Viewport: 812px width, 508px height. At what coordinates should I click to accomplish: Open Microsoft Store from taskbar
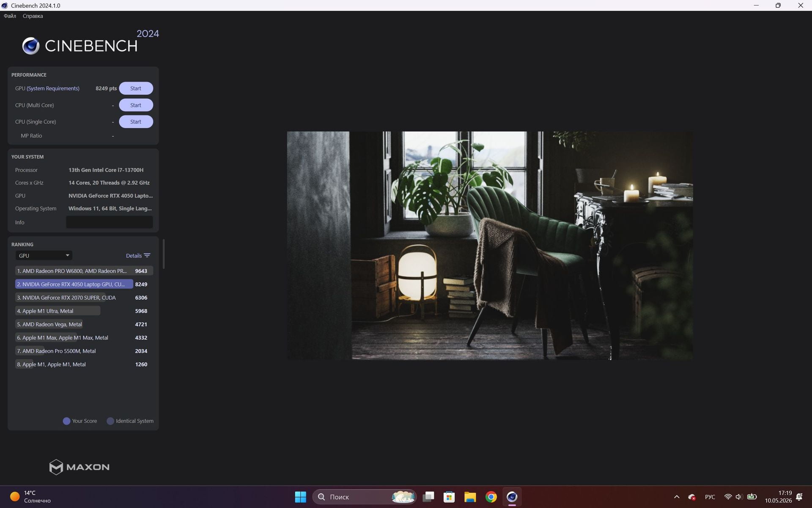(x=449, y=497)
